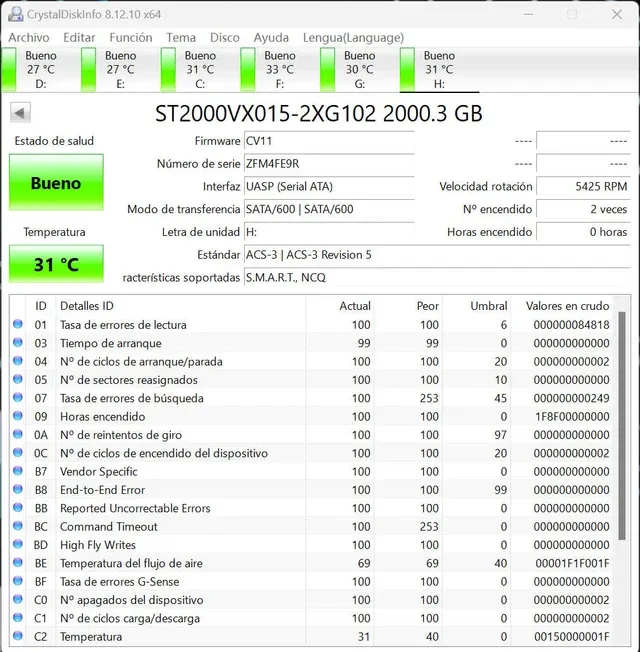
Task: Select disk F: in the drive bar
Action: point(280,70)
